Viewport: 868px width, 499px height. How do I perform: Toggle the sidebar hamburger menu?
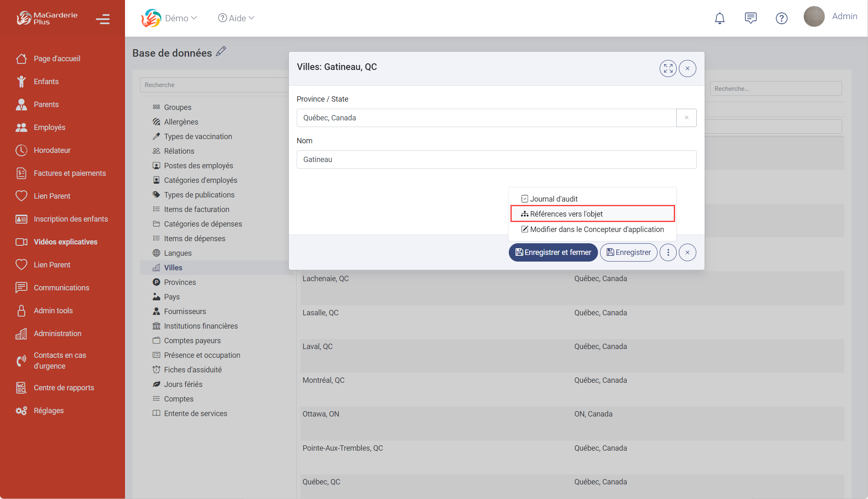pyautogui.click(x=103, y=19)
